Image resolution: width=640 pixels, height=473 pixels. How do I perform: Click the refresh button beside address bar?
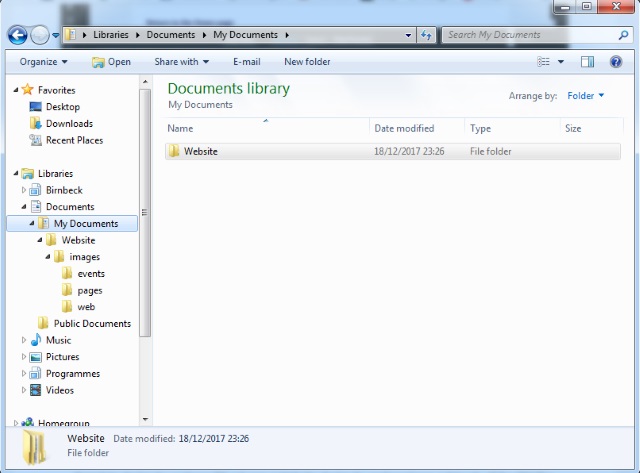(x=425, y=35)
